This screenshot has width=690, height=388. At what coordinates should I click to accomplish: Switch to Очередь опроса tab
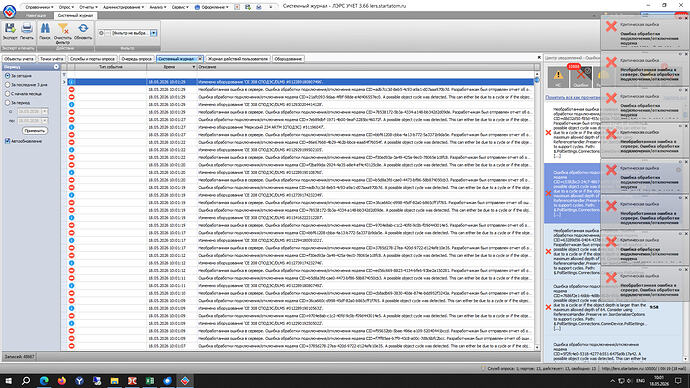point(136,59)
